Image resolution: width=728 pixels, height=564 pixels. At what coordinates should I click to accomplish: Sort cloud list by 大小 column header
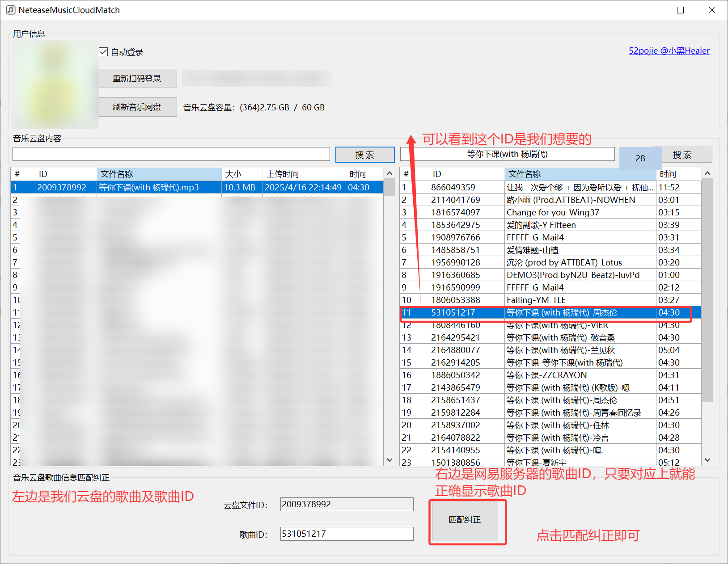(x=242, y=174)
